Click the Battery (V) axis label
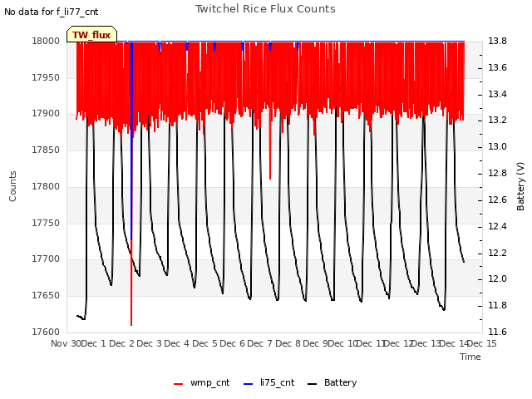Viewport: 532px width, 399px height. pos(520,186)
